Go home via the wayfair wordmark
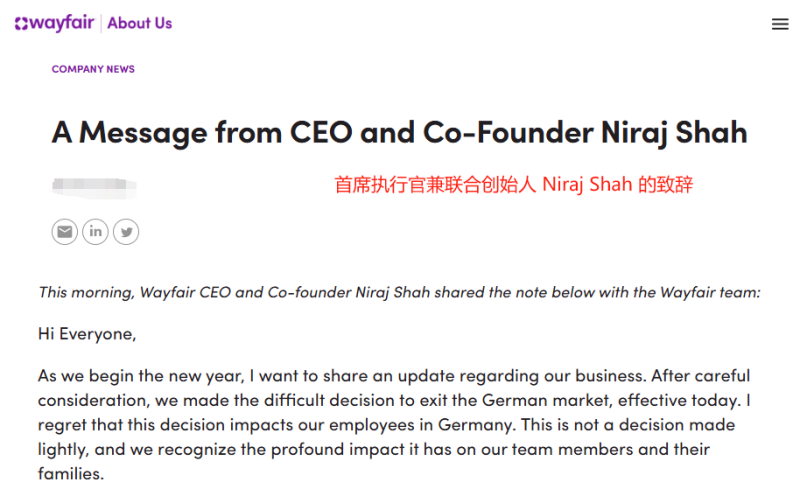The width and height of the screenshot is (800, 489). pyautogui.click(x=62, y=23)
